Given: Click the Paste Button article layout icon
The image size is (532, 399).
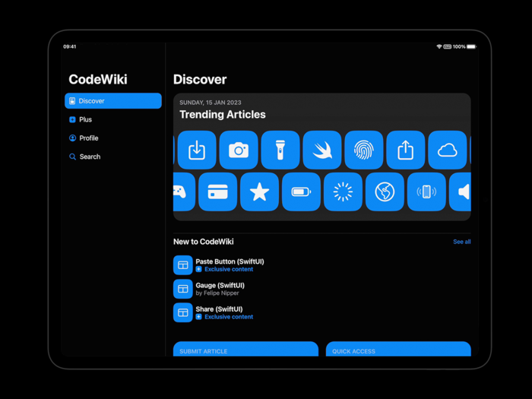Looking at the screenshot, I should click(183, 265).
